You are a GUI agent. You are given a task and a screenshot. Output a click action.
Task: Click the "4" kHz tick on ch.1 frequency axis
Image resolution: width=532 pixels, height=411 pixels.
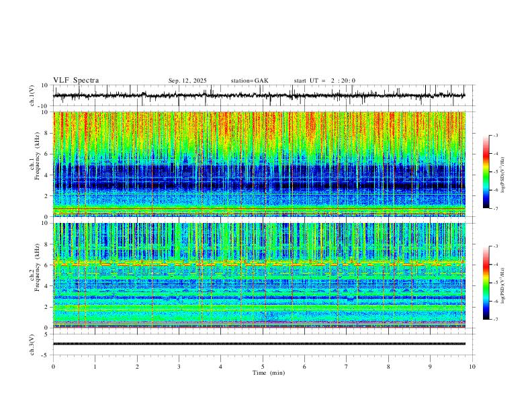pyautogui.click(x=46, y=175)
